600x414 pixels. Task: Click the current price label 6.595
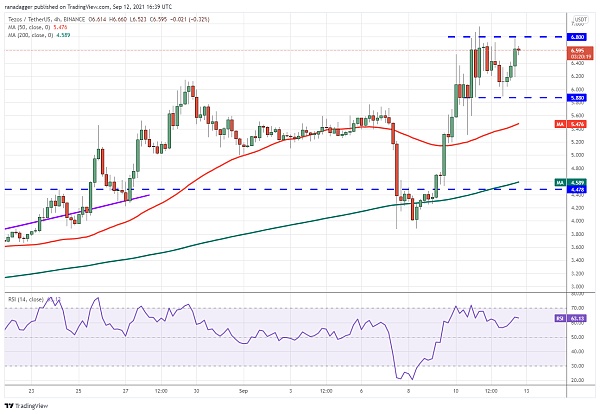pyautogui.click(x=580, y=53)
